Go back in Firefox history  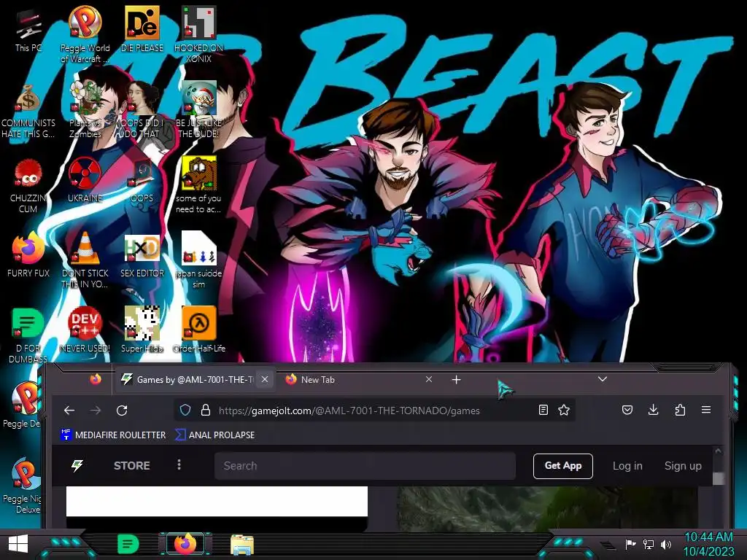click(x=69, y=410)
